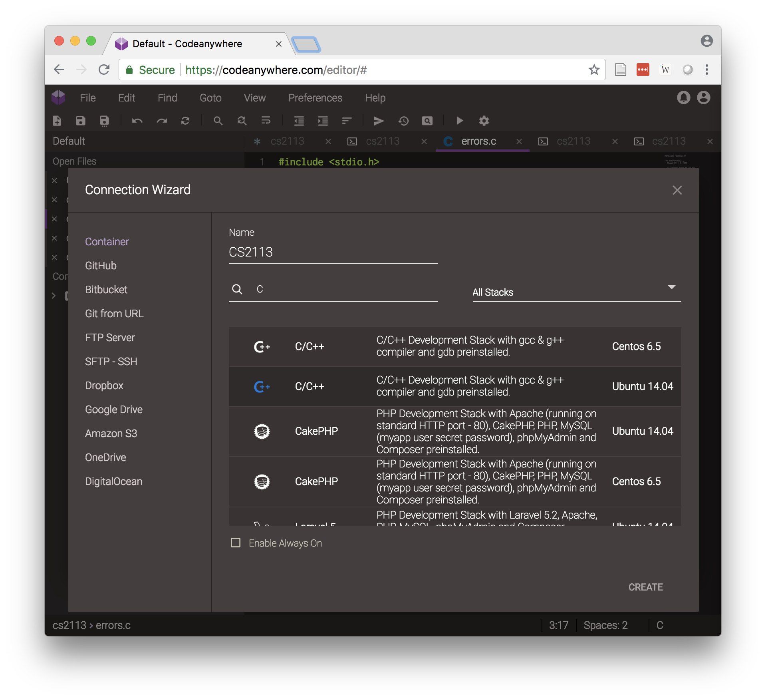Click the red extension icon in Chrome
766x700 pixels.
coord(643,70)
